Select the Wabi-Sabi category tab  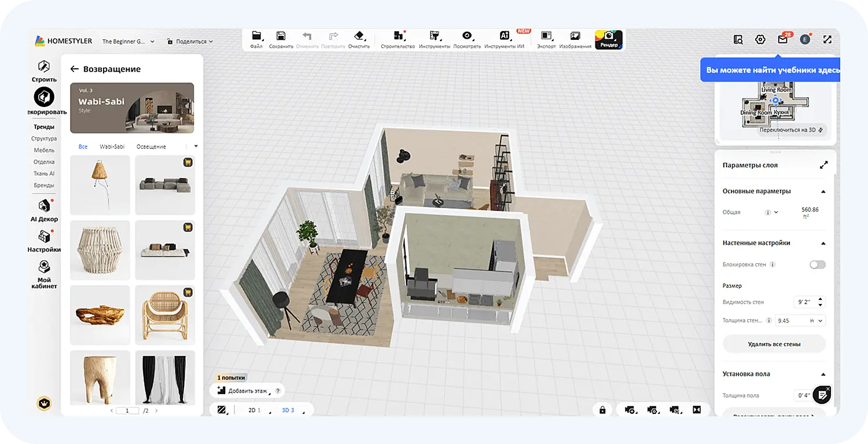112,147
